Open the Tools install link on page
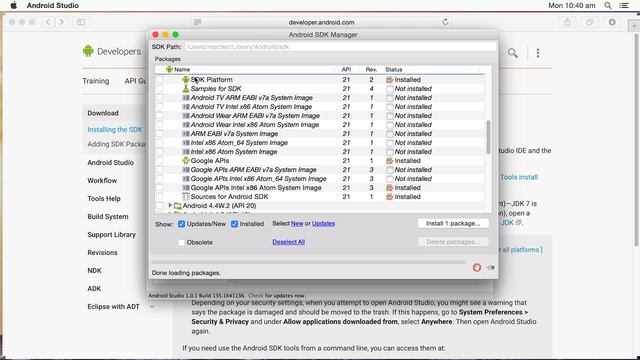Viewport: 640px width, 360px height. tap(519, 177)
